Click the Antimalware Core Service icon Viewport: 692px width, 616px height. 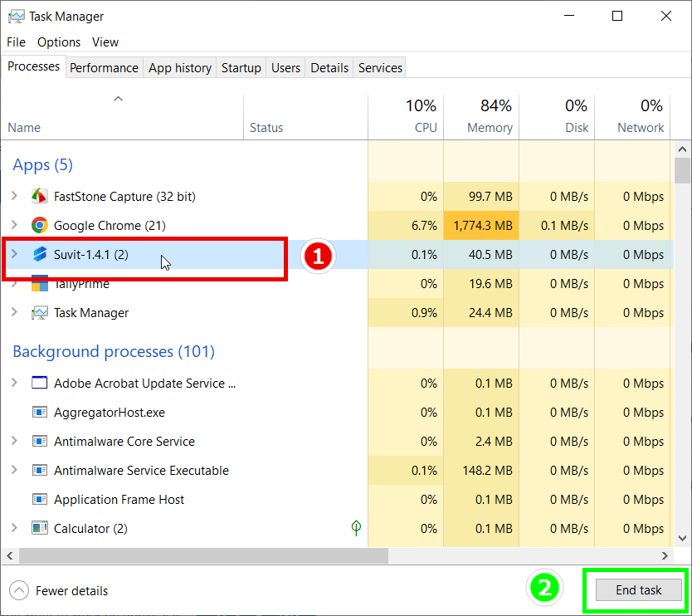tap(39, 441)
